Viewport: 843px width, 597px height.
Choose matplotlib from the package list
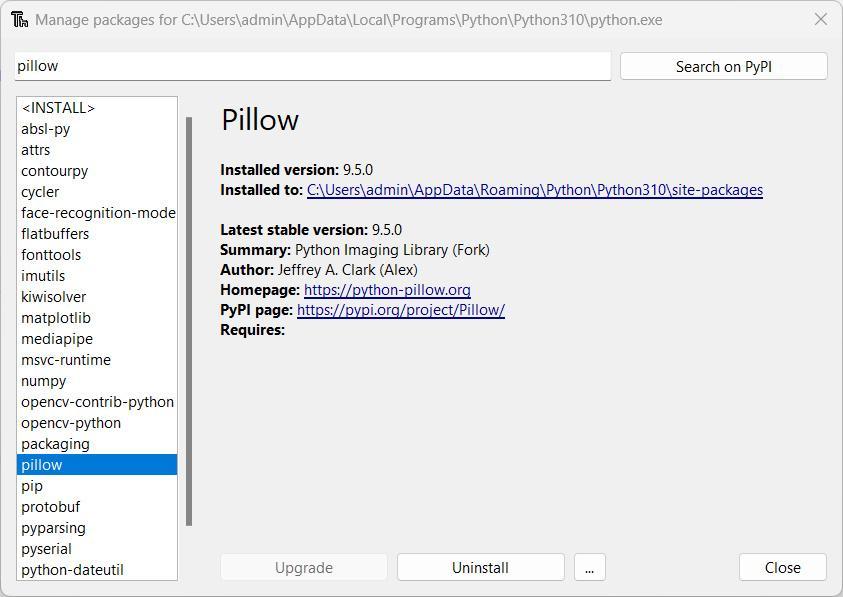tap(56, 318)
